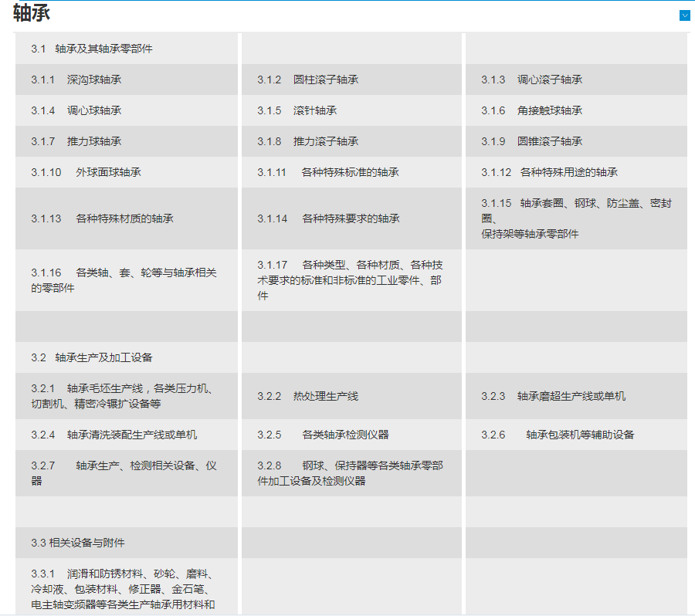Select the 3.2.6 轴承包装机等辅助设备 cell
This screenshot has height=616, width=695.
(x=576, y=435)
